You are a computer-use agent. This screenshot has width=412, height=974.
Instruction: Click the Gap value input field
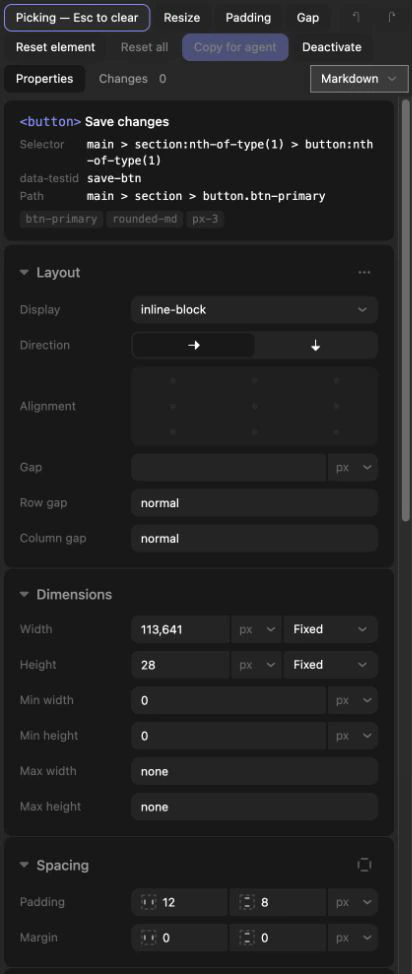tap(229, 467)
